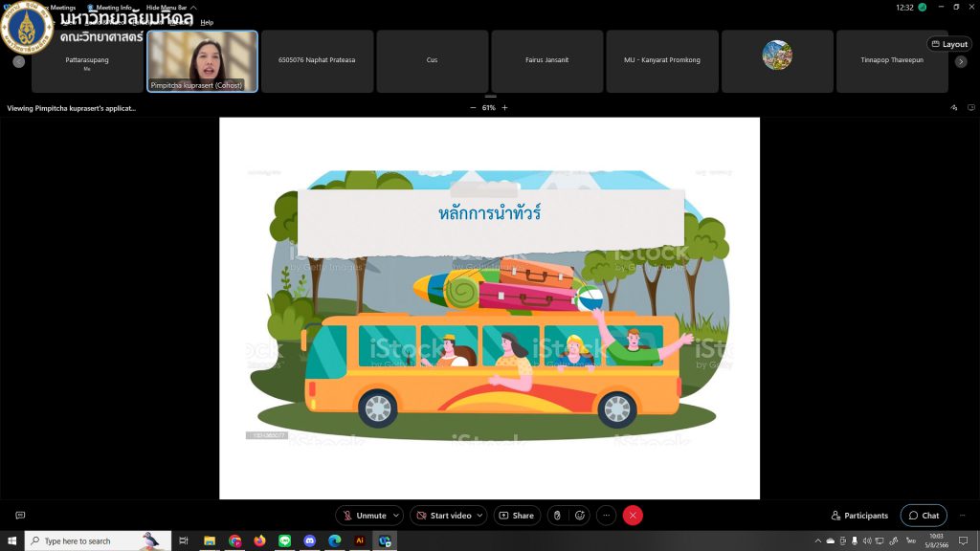
Task: Raise hand using the hand icon
Action: click(556, 516)
